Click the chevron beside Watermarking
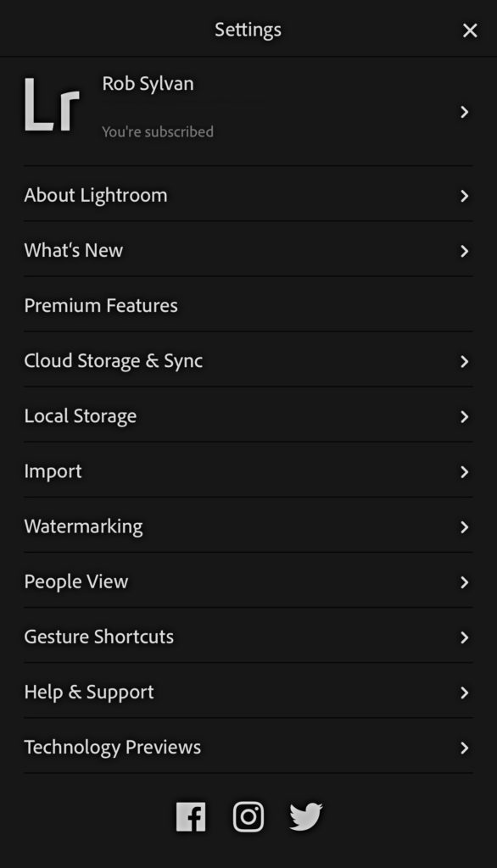Image resolution: width=497 pixels, height=868 pixels. point(464,527)
